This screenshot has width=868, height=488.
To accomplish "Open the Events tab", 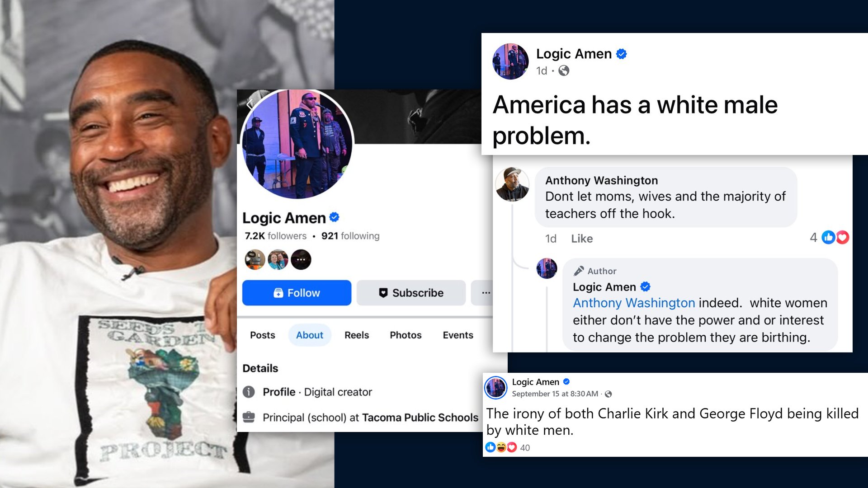I will [458, 335].
